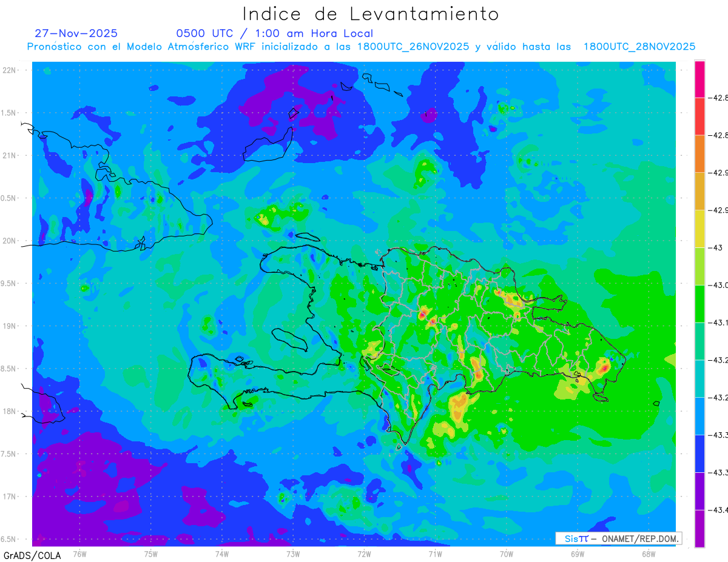728x562 pixels.
Task: Click the "76W" longitude label
Action: (79, 554)
